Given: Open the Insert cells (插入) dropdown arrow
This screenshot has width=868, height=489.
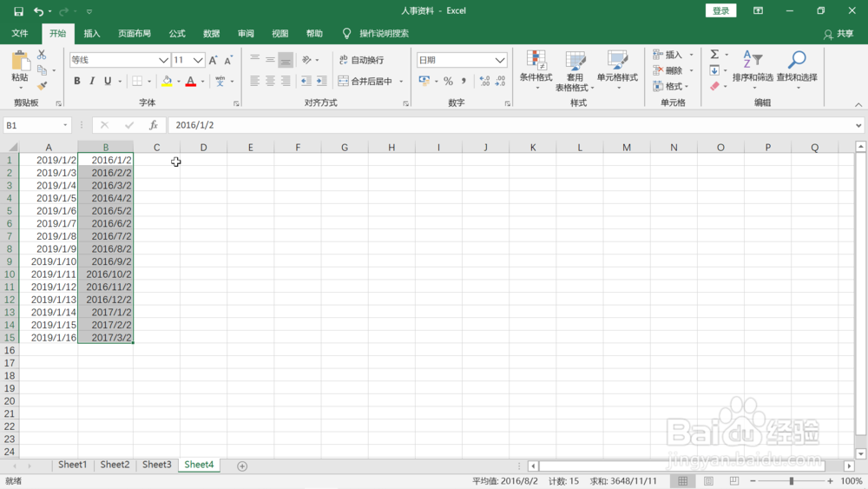Looking at the screenshot, I should click(691, 55).
